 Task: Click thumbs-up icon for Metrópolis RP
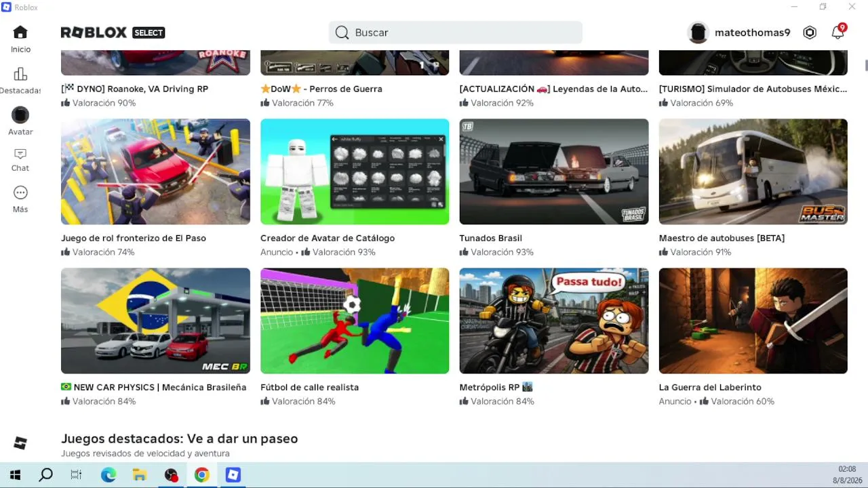(465, 401)
